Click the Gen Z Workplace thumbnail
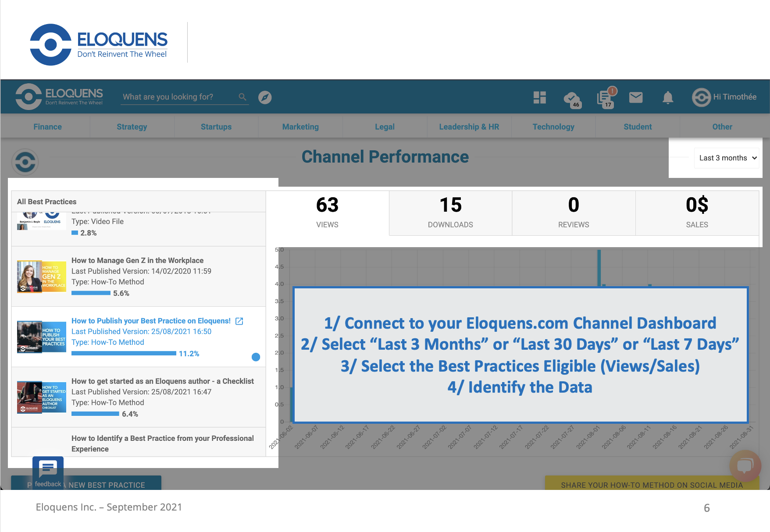This screenshot has height=532, width=770. click(x=41, y=277)
